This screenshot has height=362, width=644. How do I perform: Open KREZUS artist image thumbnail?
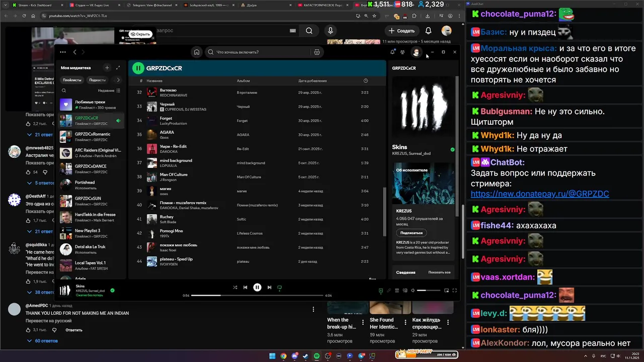point(423,183)
